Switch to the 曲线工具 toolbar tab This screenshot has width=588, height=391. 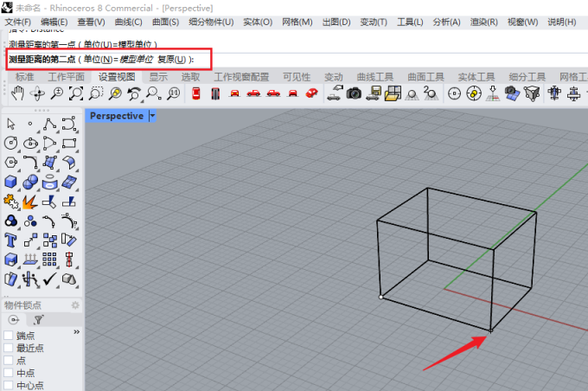pos(375,77)
